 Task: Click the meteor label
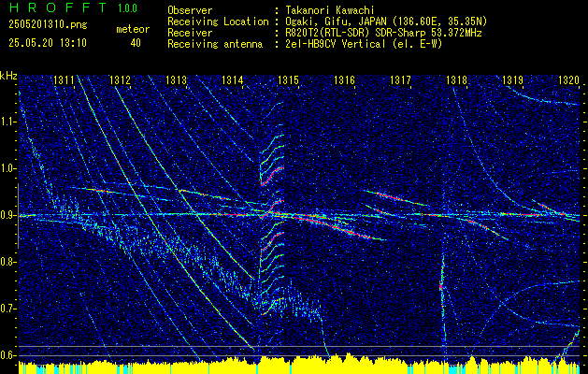click(133, 29)
